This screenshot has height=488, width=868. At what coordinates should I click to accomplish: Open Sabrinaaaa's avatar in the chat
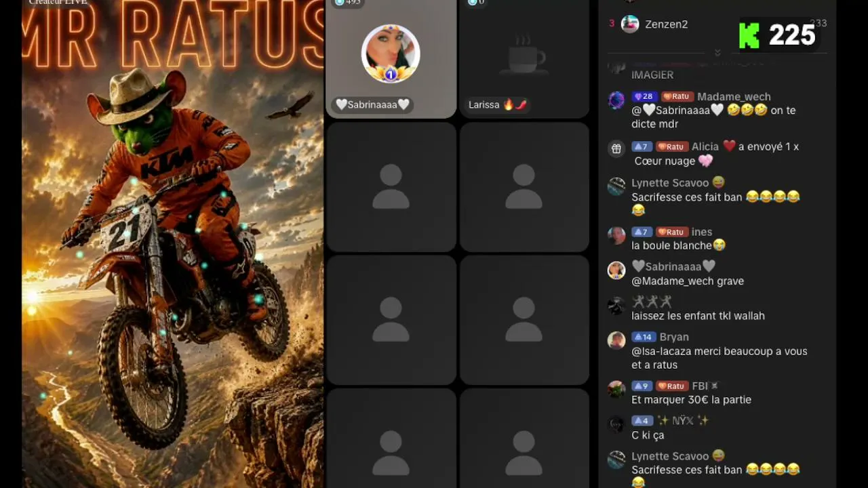point(616,270)
